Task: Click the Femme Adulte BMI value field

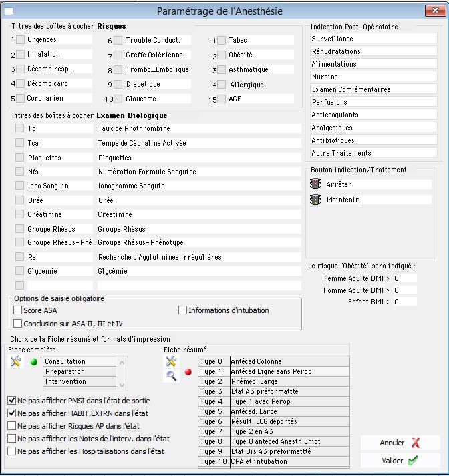Action: 405,278
